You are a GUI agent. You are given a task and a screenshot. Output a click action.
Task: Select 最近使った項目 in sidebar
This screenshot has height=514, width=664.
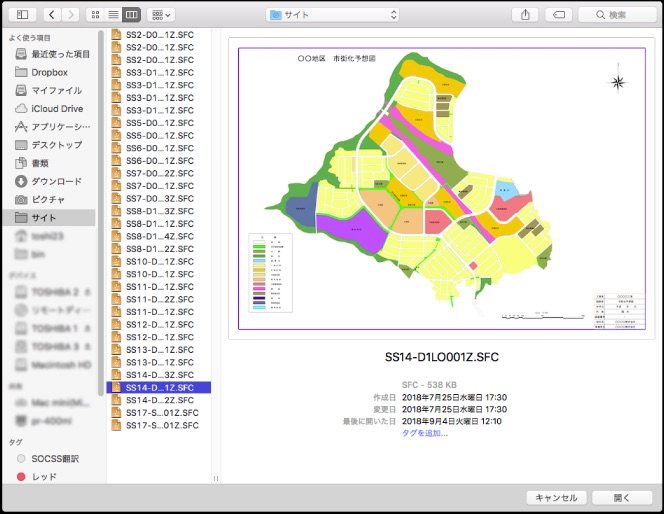click(x=60, y=54)
